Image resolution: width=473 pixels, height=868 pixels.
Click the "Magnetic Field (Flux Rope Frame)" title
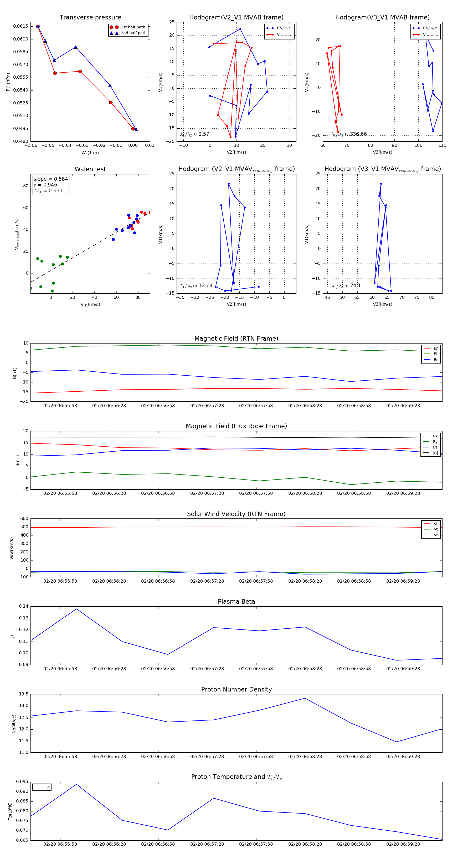pos(236,426)
